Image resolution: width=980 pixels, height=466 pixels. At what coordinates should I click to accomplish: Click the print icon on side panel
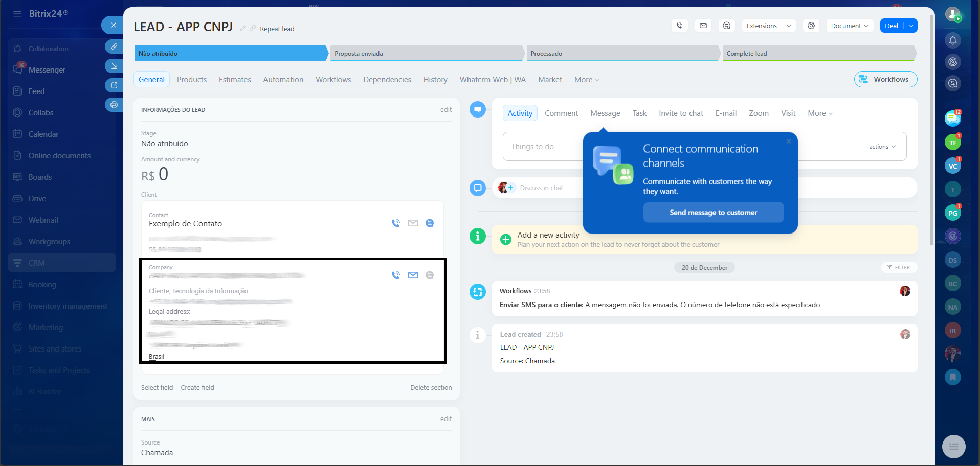114,105
